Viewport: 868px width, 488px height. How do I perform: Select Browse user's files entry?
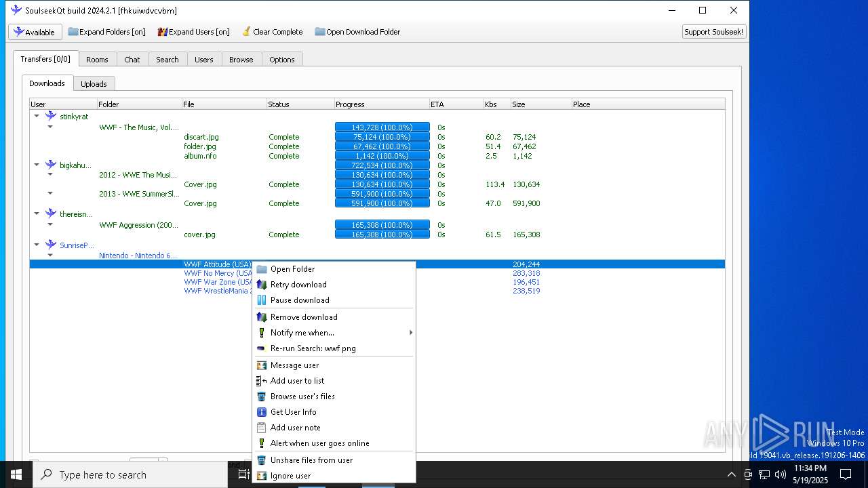click(x=334, y=396)
